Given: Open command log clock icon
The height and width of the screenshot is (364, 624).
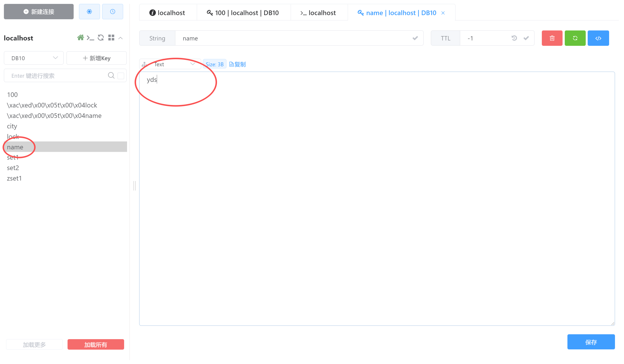Looking at the screenshot, I should pyautogui.click(x=113, y=12).
